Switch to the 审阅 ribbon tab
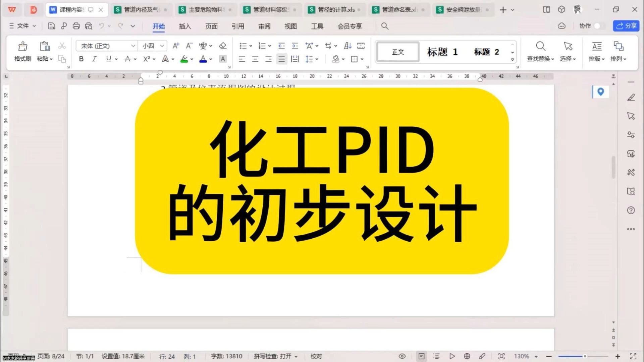This screenshot has height=362, width=644. click(264, 26)
